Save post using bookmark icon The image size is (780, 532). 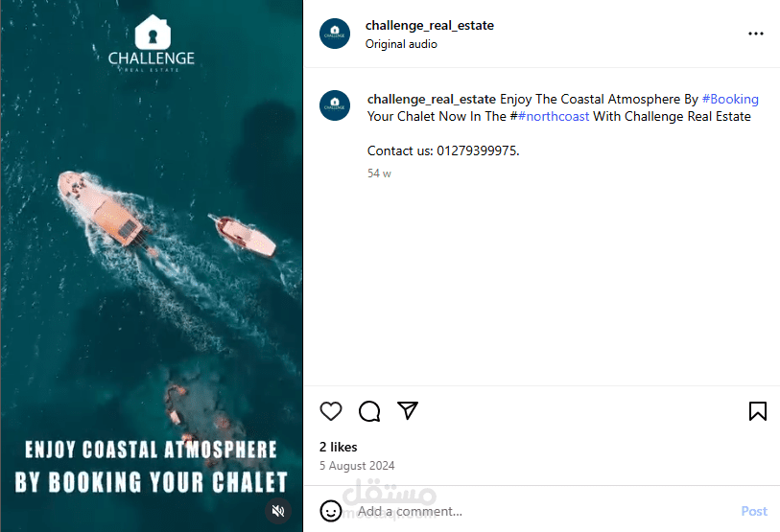click(x=758, y=411)
